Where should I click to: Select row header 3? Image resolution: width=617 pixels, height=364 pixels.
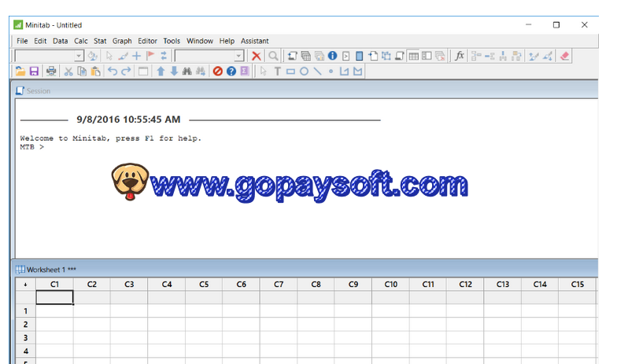(25, 338)
